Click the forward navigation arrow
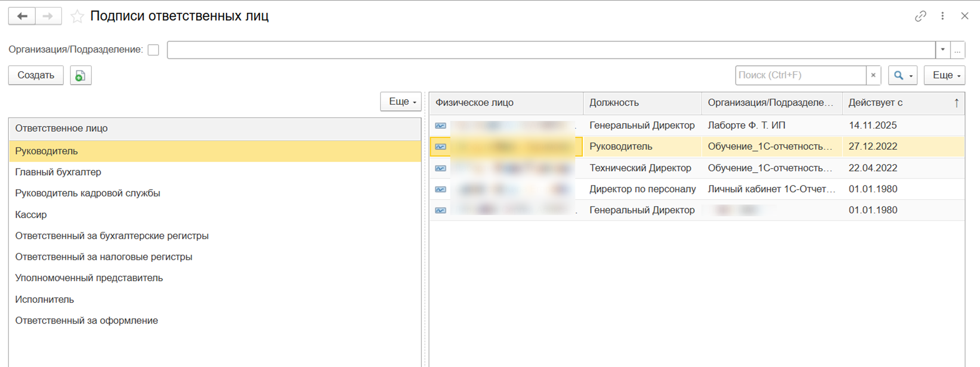Viewport: 980px width, 367px height. point(48,16)
